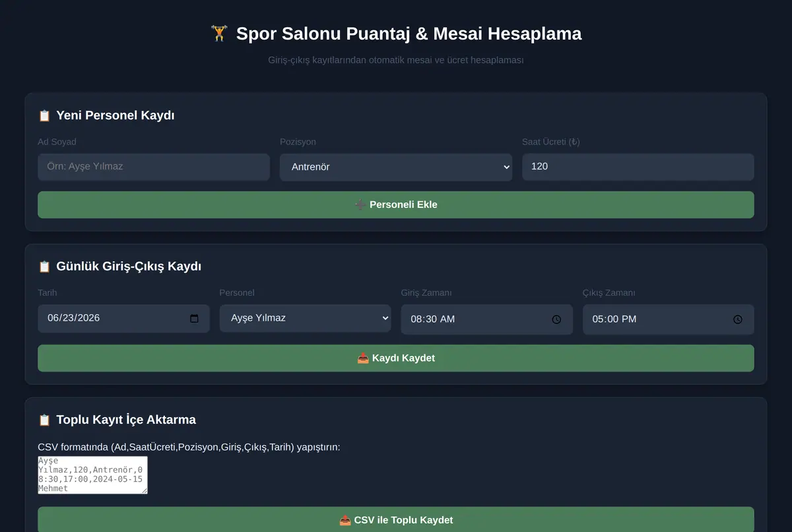The image size is (792, 532).
Task: Click the 'Yeni Personel Kaydı' heading
Action: 115,116
